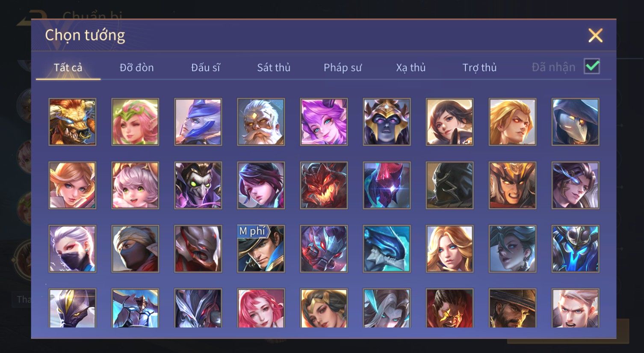Screen dimensions: 644x353
Task: Choose the hero marked 'M phí'
Action: pos(261,249)
